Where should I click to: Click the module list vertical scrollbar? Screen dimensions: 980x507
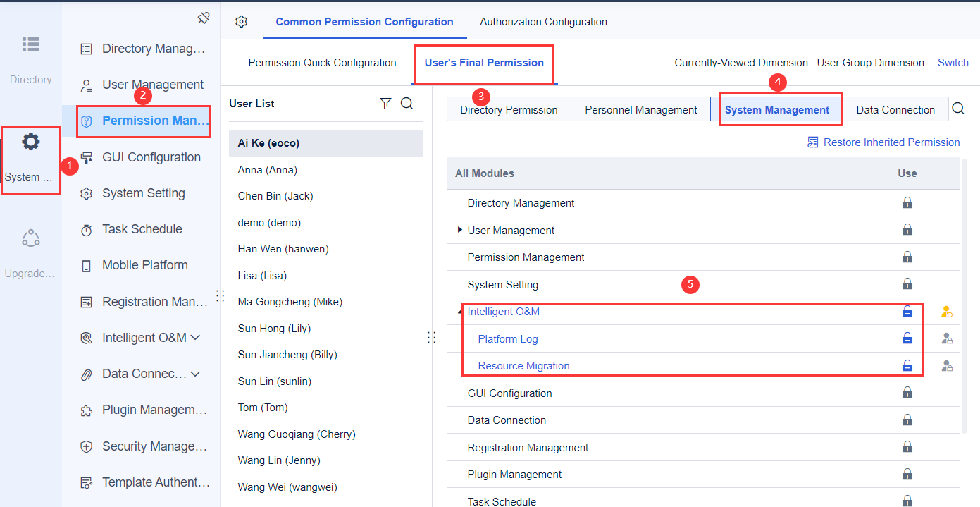964,296
